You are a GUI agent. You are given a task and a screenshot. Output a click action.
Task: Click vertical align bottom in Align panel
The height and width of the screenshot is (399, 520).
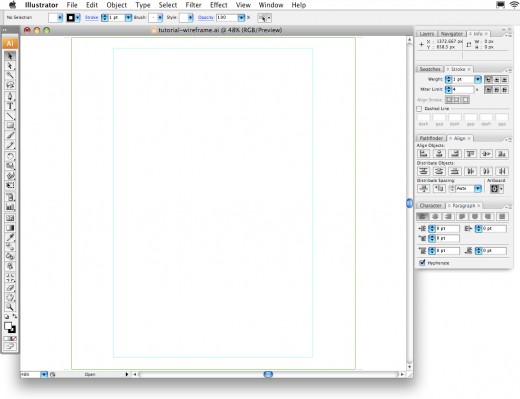click(502, 153)
